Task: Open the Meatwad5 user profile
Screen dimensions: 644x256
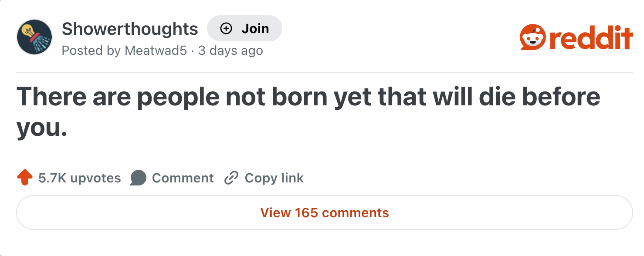Action: (x=156, y=51)
